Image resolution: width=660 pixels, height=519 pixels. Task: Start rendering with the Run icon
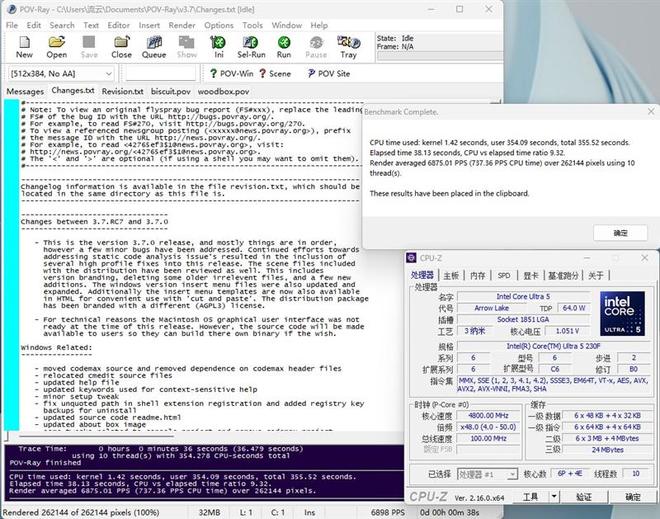point(284,47)
